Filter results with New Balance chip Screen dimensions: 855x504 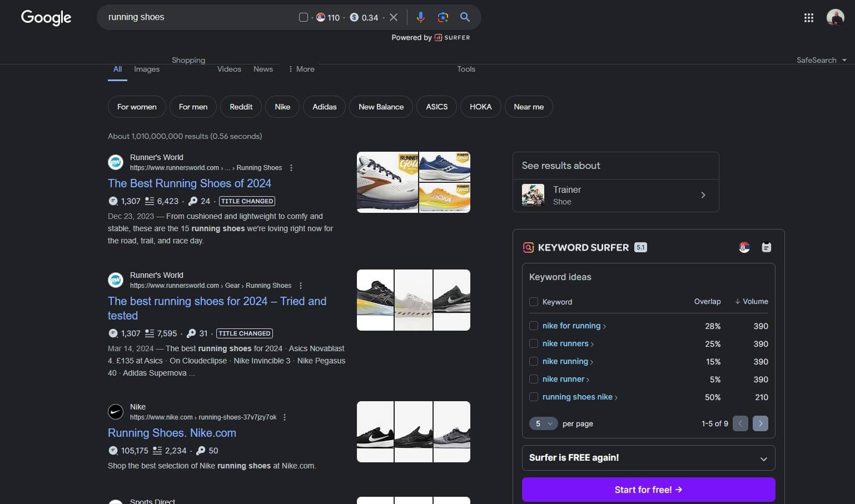pyautogui.click(x=381, y=107)
